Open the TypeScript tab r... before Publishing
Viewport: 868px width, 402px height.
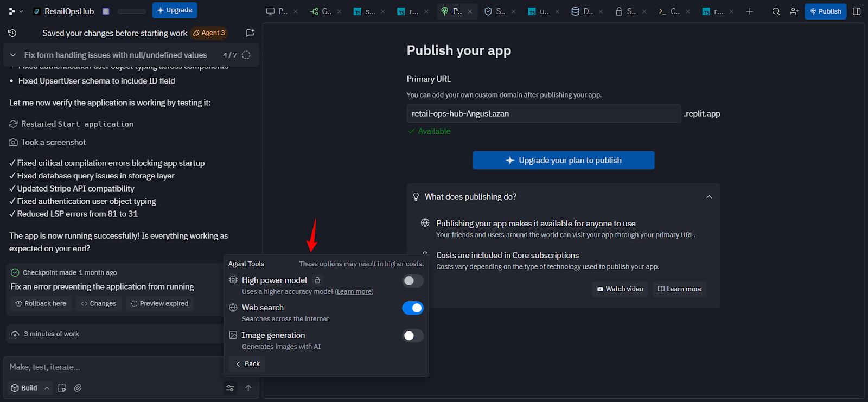point(407,11)
